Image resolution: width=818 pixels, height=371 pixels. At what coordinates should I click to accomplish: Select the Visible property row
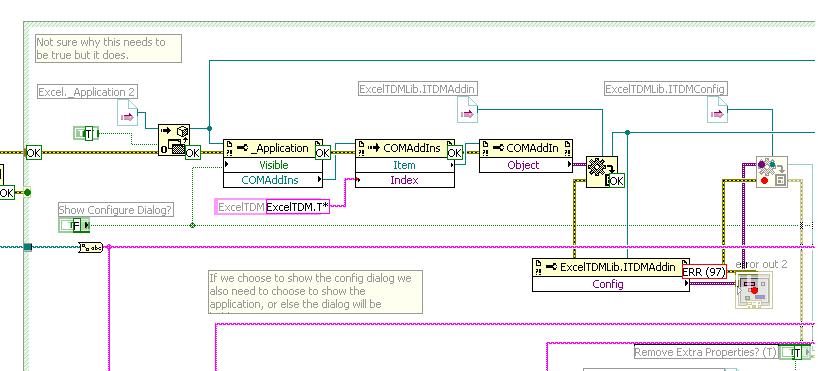click(273, 165)
